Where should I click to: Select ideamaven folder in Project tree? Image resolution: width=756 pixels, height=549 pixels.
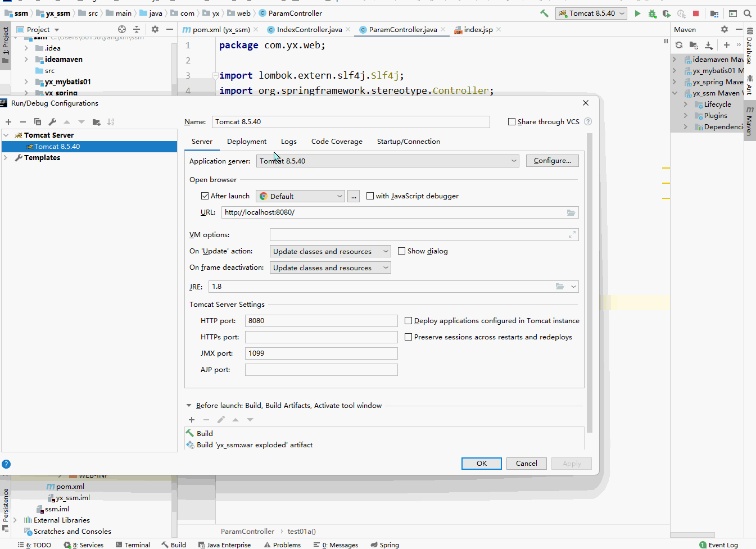tap(64, 60)
